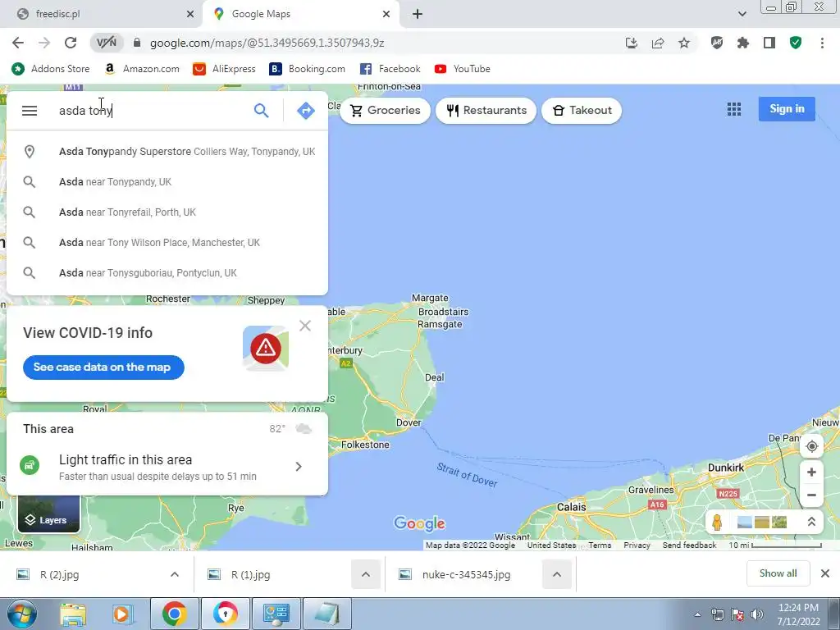The image size is (840, 630).
Task: Go back in browser history
Action: pos(18,43)
